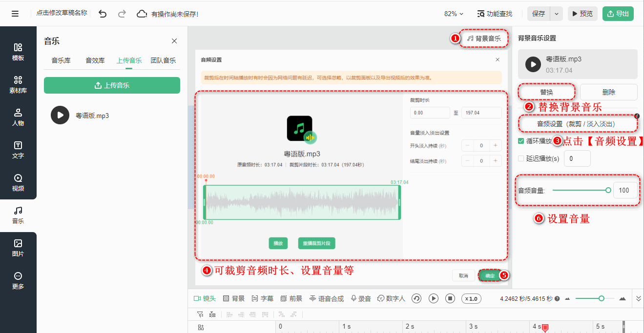This screenshot has height=333, width=644.
Task: Decrease 结尾淡出持续 with minus
Action: pos(468,161)
